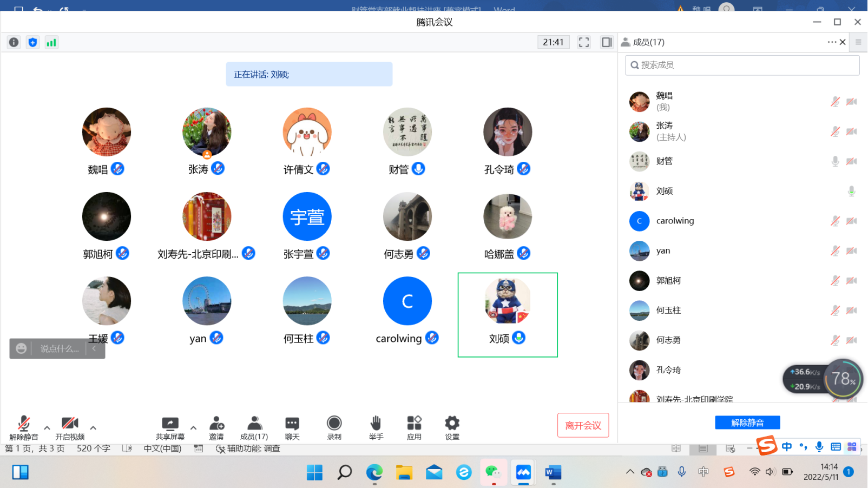The width and height of the screenshot is (868, 488).
Task: Expand screen share options arrow
Action: pos(193,428)
